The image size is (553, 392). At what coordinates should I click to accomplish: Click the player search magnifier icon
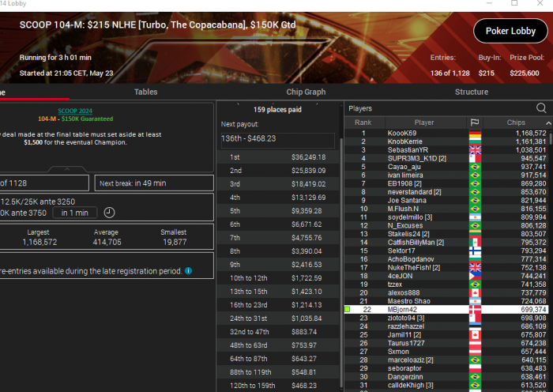click(x=541, y=108)
